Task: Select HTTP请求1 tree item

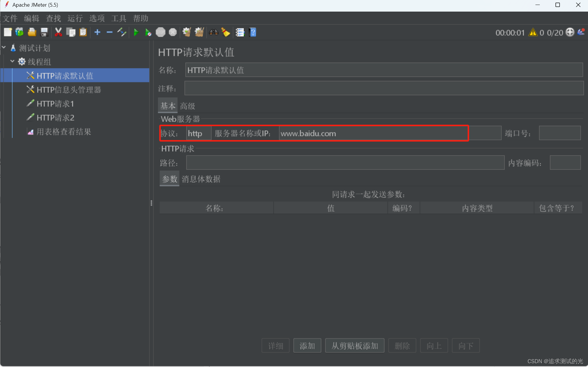Action: [55, 103]
